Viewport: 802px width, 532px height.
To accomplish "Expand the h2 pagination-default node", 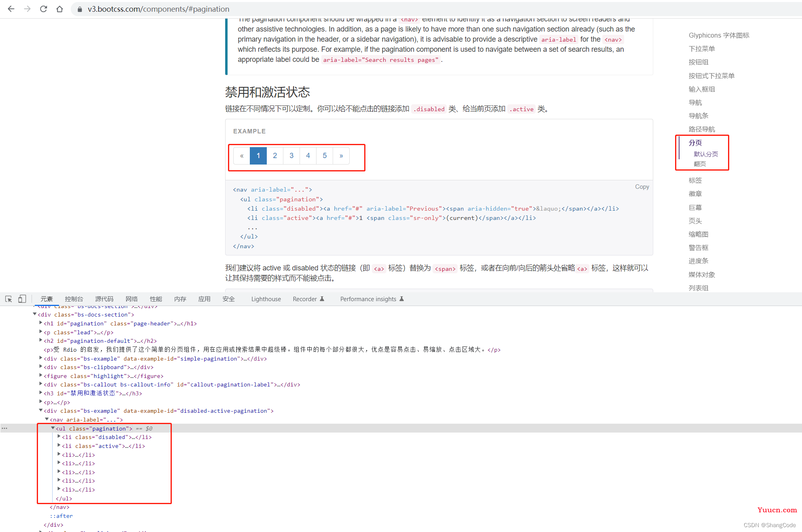I will 41,340.
